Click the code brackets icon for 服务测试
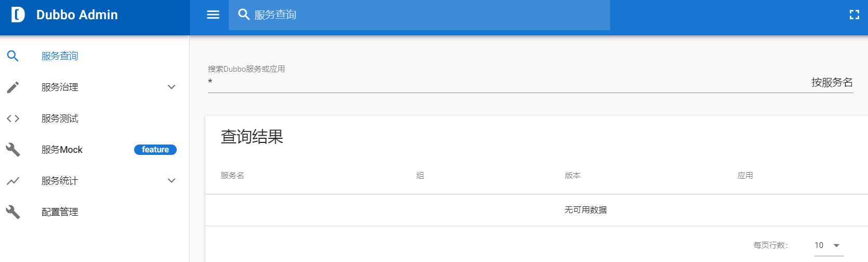Viewport: 868px width, 262px height. [x=13, y=119]
